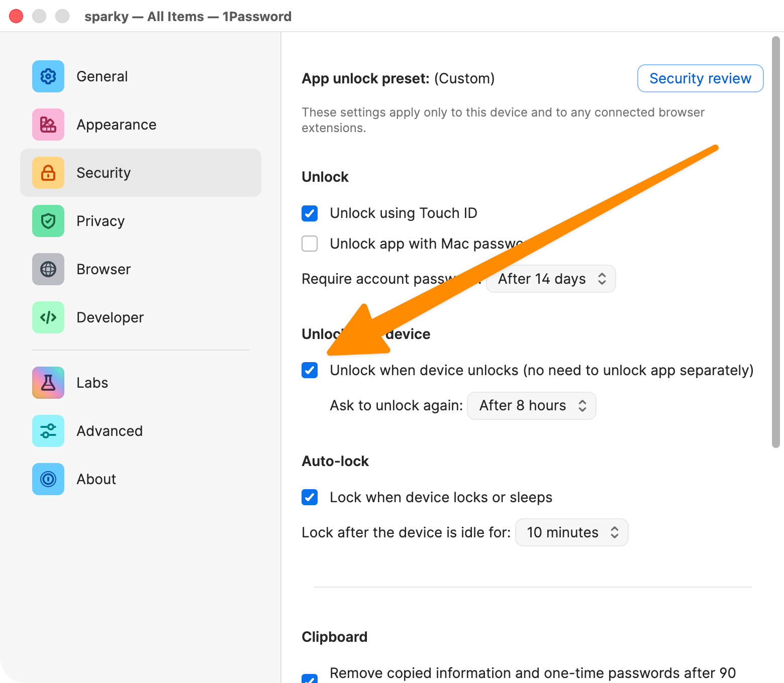
Task: Click the Developer code brackets icon
Action: pyautogui.click(x=48, y=317)
